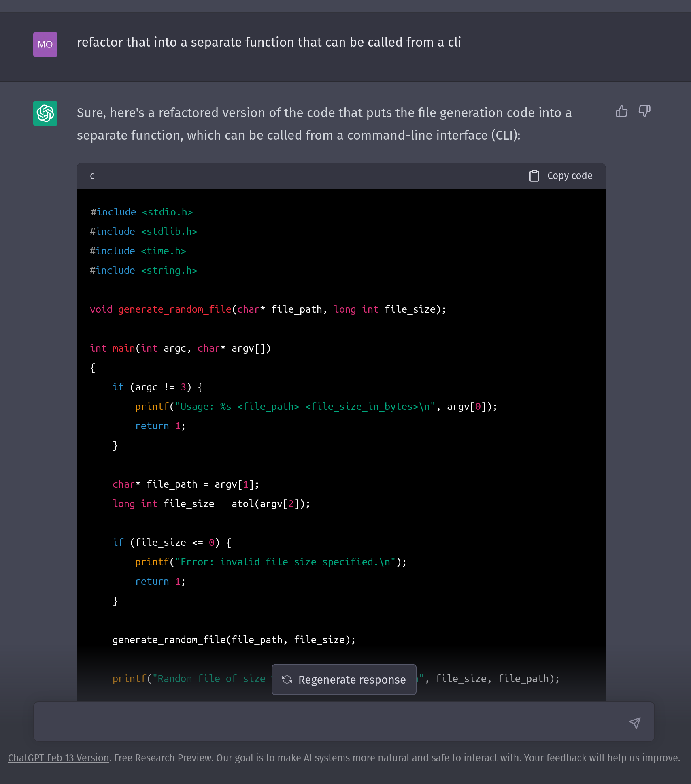Click the 'Error: invalid file size specified' line
Viewport: 691px width, 784px height.
[x=271, y=562]
